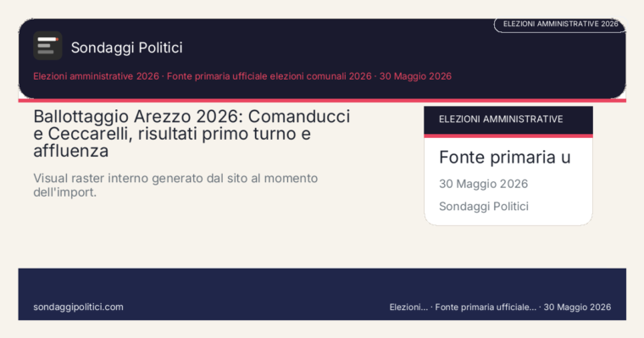Click the red accent stripe on card
Screen dimensions: 644x338
[508, 136]
